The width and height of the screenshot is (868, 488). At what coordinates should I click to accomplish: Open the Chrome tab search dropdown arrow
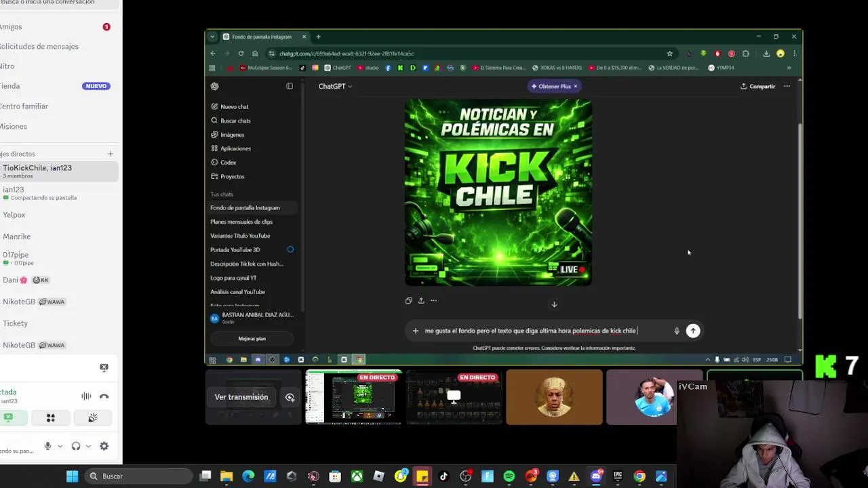click(x=212, y=37)
